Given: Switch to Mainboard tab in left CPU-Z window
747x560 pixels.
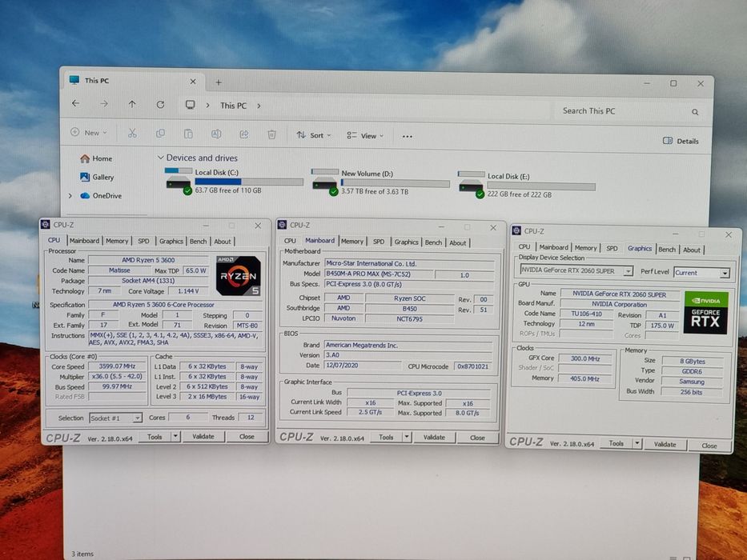Looking at the screenshot, I should [84, 241].
